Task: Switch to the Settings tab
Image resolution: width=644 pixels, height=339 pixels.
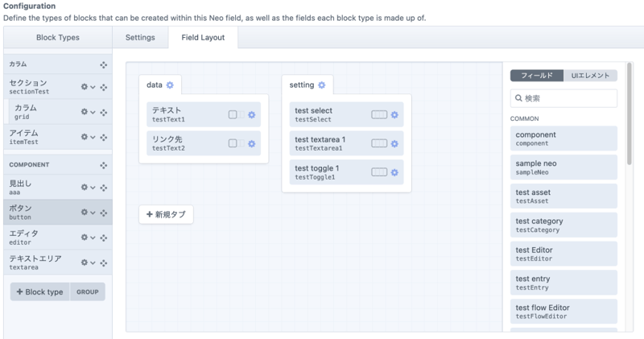Action: tap(140, 37)
